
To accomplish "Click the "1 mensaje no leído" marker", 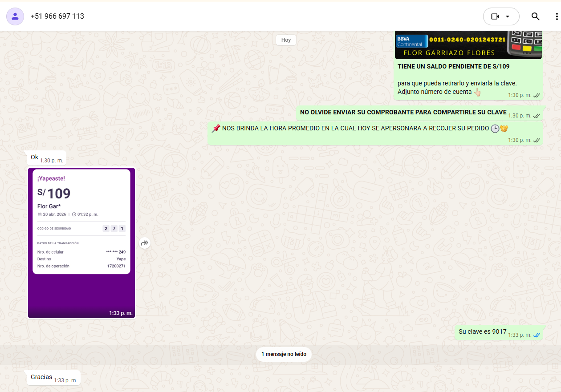I will (284, 354).
